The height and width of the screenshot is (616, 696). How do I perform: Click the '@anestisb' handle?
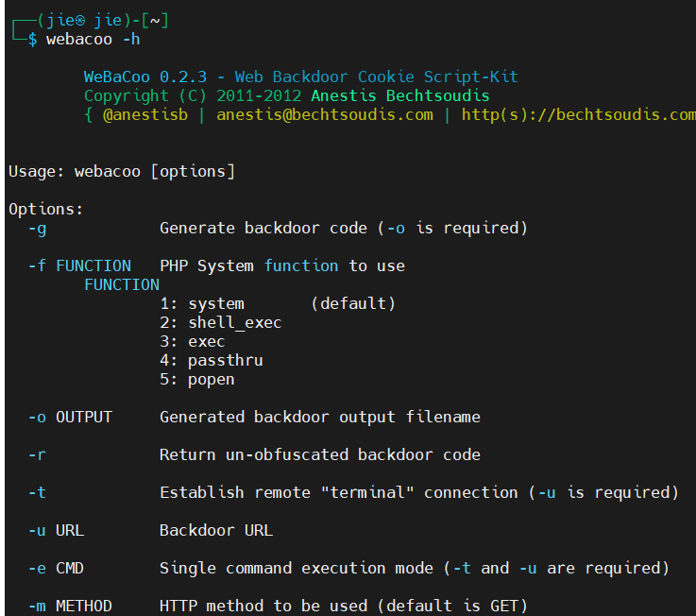point(145,115)
